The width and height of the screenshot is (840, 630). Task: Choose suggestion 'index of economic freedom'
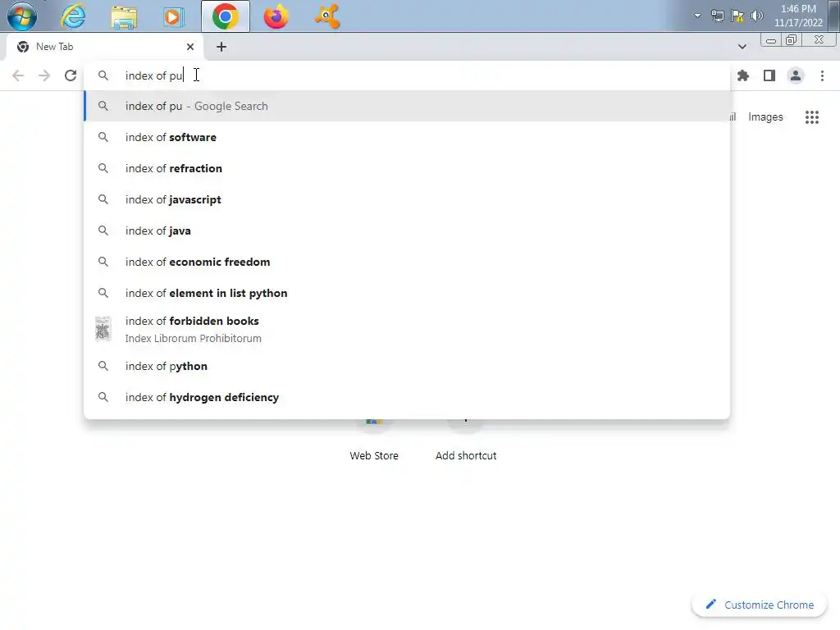(407, 262)
